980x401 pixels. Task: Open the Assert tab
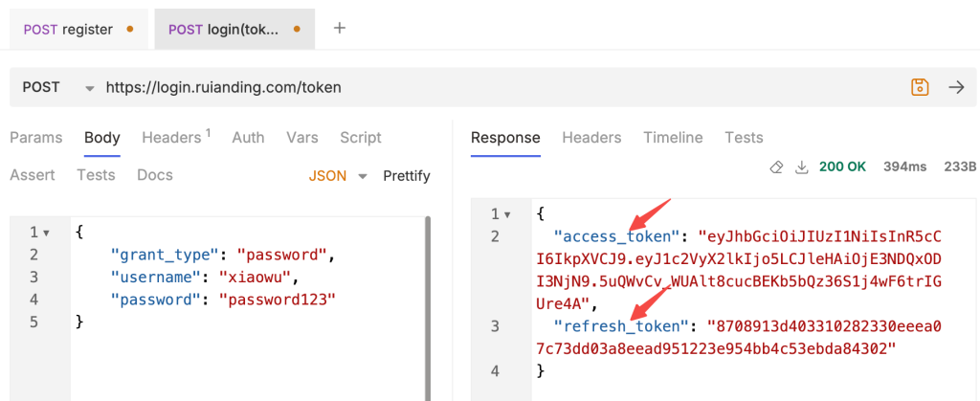[x=32, y=175]
